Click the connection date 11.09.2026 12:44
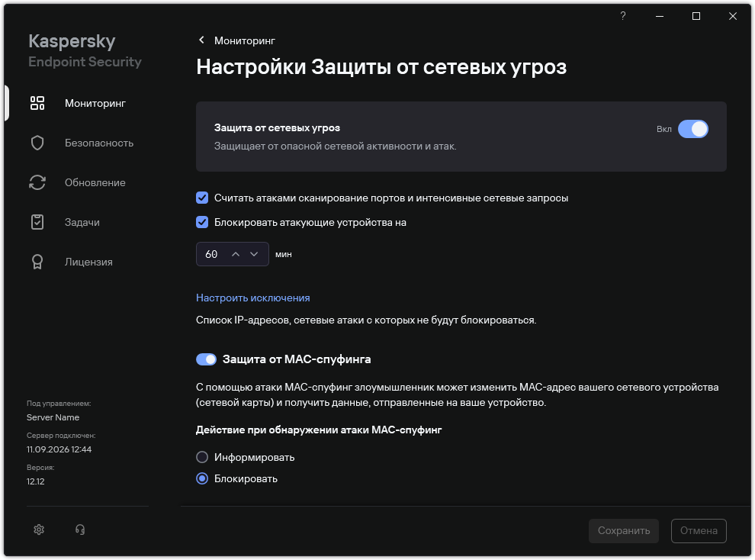The image size is (755, 560). 59,449
